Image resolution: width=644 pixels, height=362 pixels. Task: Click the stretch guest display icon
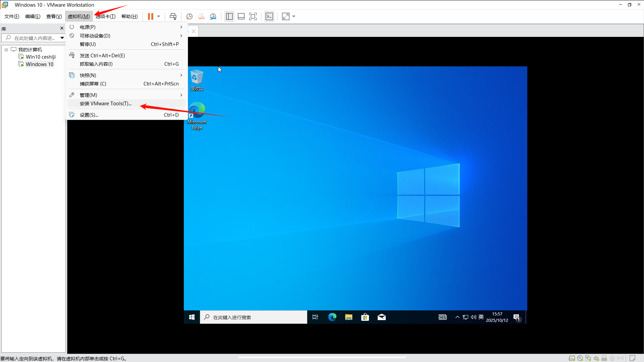pos(286,16)
